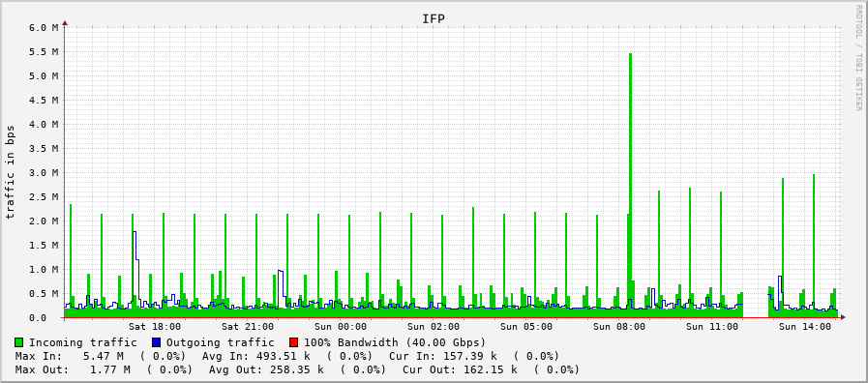Click the 100% Bandwidth (40.00 Gbps) label
This screenshot has height=383, width=868.
(x=395, y=342)
